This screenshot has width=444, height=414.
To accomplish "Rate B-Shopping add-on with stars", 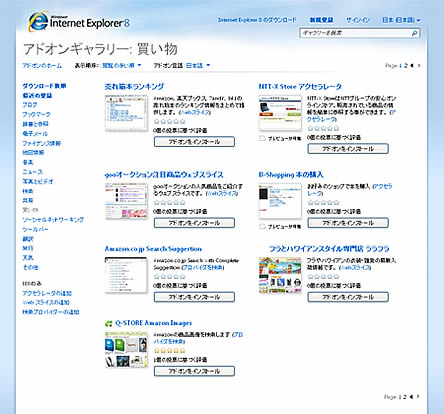I will [323, 203].
